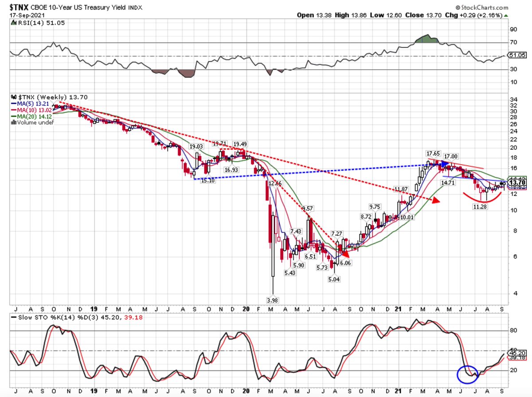
Task: Click the Volume undef legend entry
Action: click(34, 122)
